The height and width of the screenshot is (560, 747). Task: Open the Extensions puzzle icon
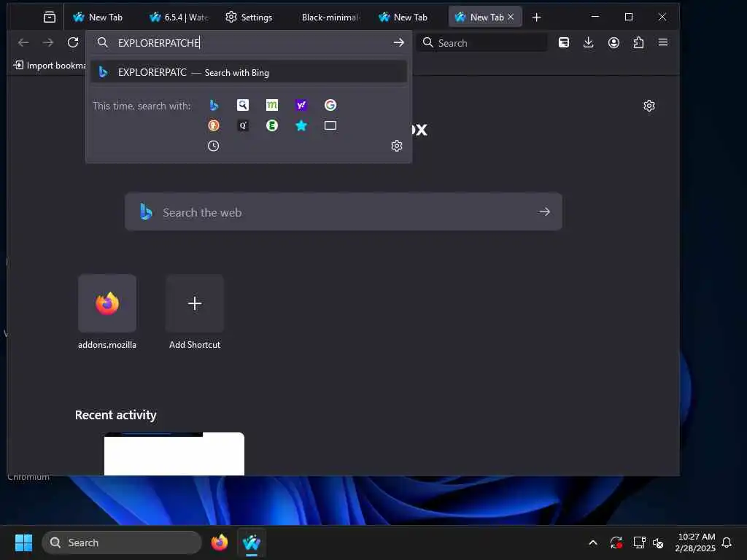click(x=638, y=43)
